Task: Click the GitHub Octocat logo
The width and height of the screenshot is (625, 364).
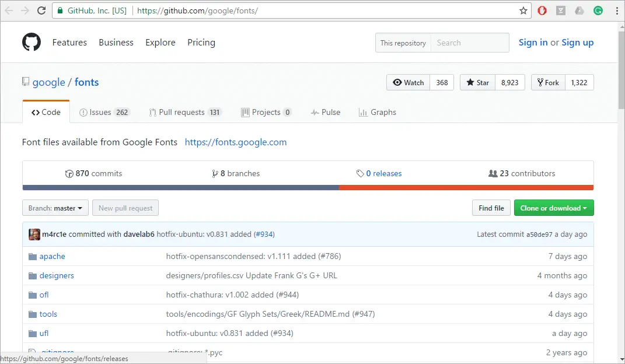Action: (32, 42)
